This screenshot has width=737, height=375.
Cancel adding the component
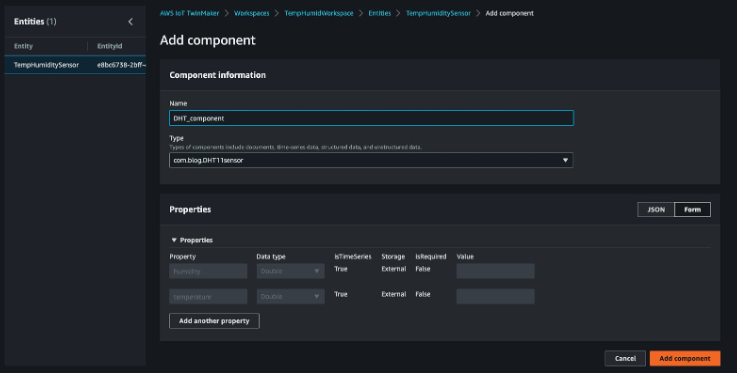[x=625, y=359]
